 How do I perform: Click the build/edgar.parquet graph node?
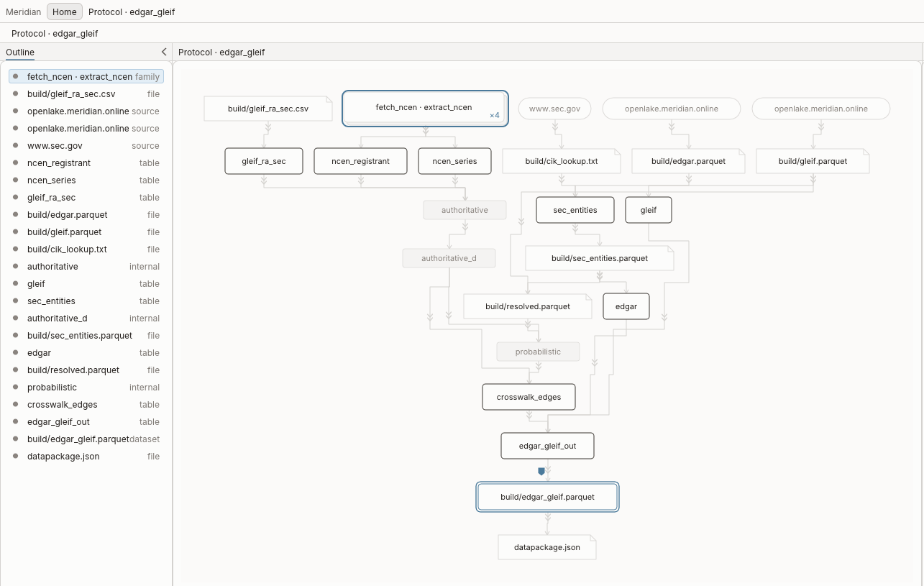688,161
